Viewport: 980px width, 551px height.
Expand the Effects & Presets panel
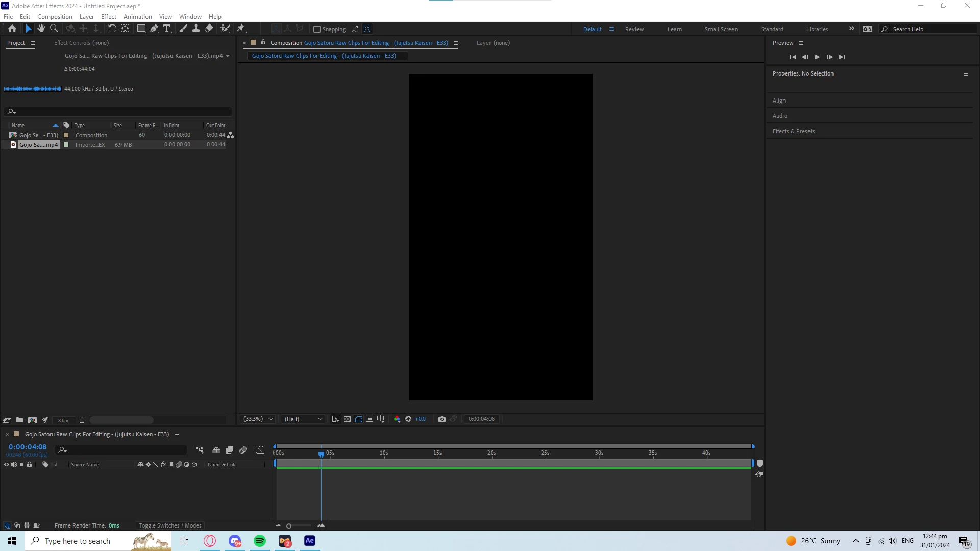(x=794, y=131)
